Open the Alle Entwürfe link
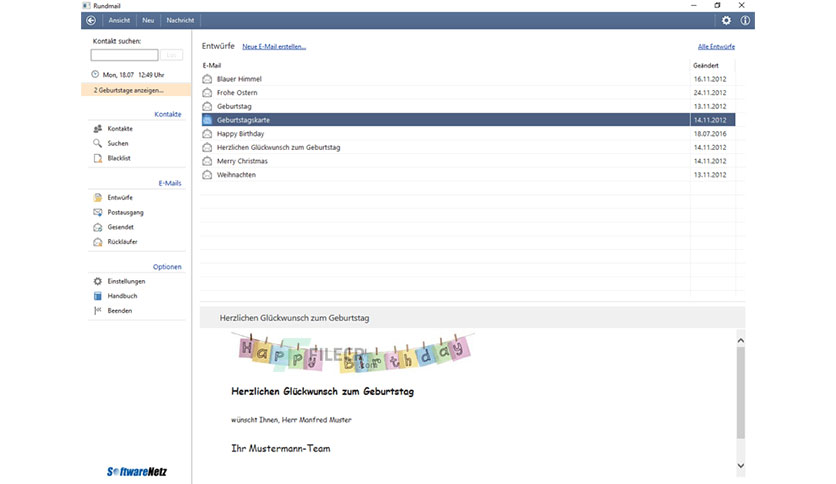 (716, 46)
